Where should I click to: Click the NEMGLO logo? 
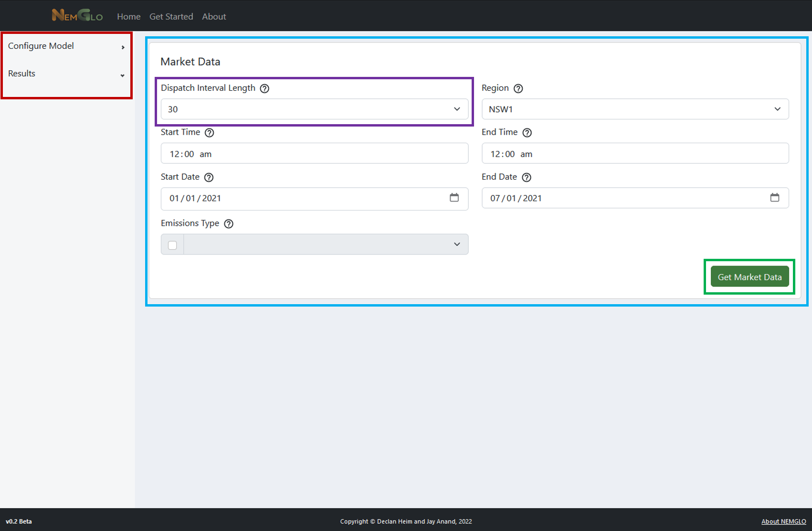coord(77,15)
